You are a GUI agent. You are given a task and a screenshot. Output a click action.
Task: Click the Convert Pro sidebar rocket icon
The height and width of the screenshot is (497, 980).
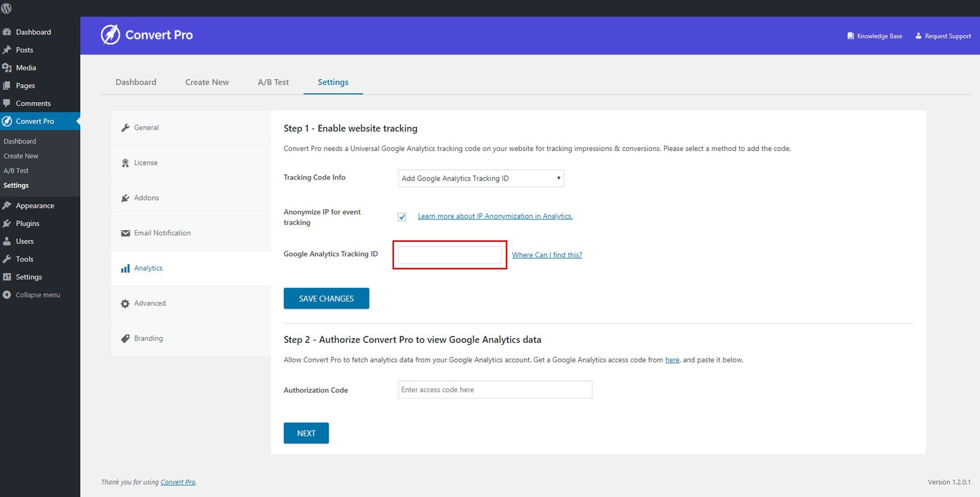tap(7, 121)
